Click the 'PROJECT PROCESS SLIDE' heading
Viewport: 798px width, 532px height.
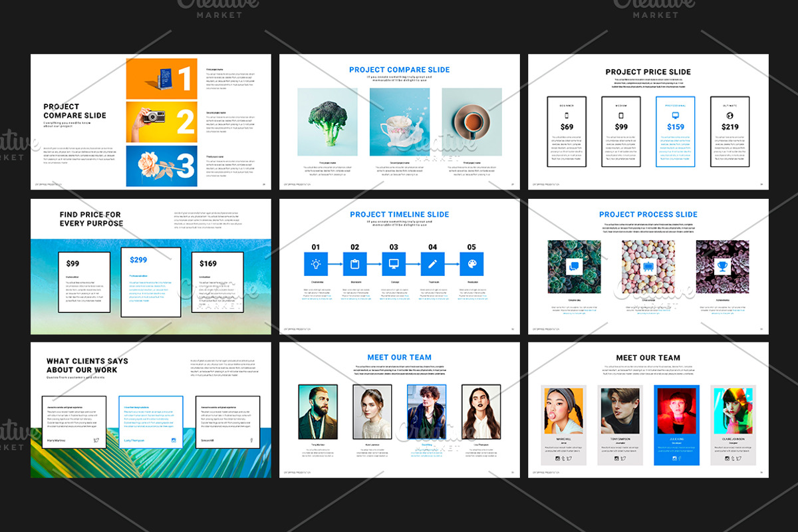click(x=648, y=214)
